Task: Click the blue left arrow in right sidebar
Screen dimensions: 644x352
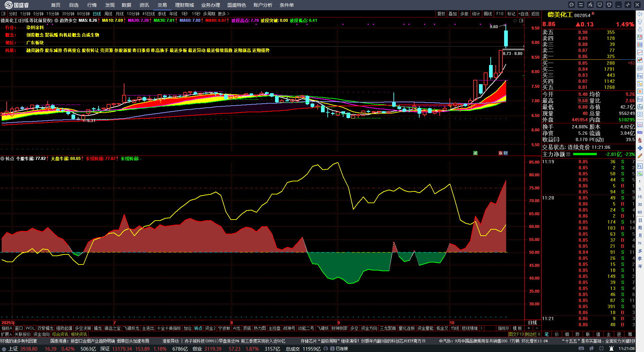Action: point(640,14)
